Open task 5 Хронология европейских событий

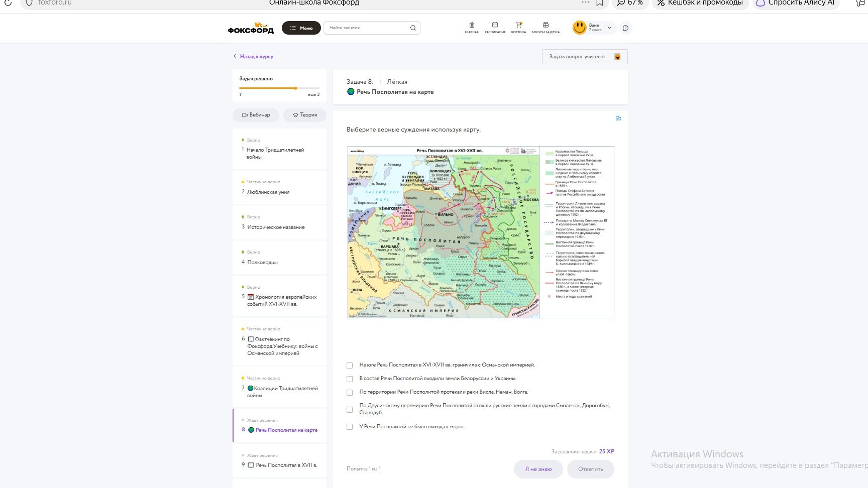click(279, 297)
